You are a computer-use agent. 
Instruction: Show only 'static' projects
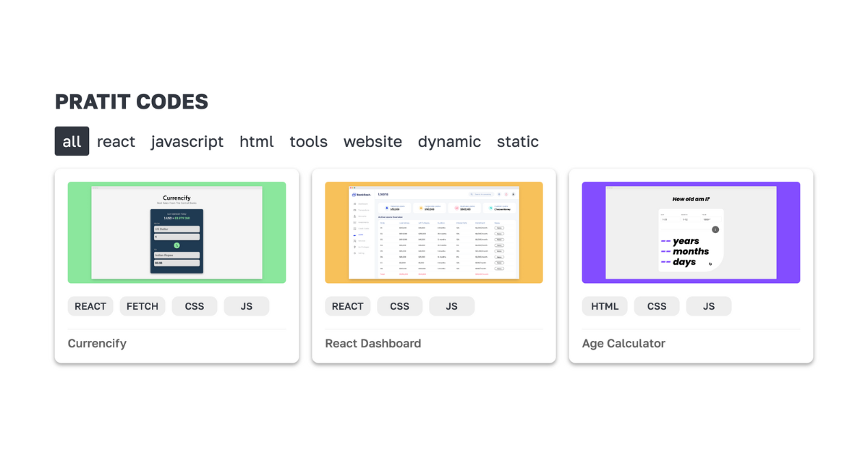pos(518,141)
